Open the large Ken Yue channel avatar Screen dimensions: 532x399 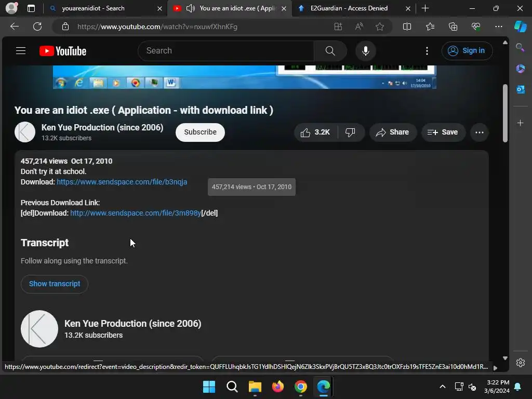pos(39,329)
